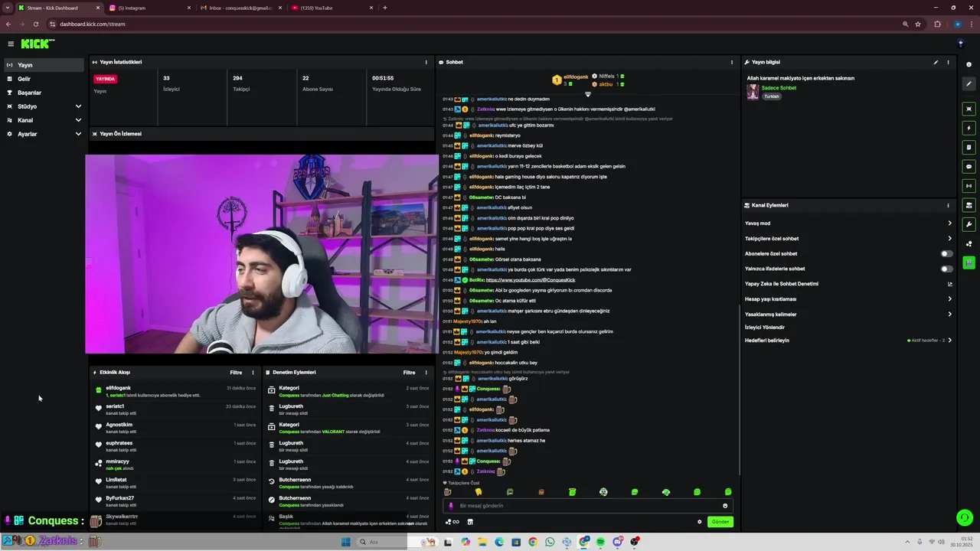Open chat settings gear icon
The image size is (980, 551).
pos(699,522)
